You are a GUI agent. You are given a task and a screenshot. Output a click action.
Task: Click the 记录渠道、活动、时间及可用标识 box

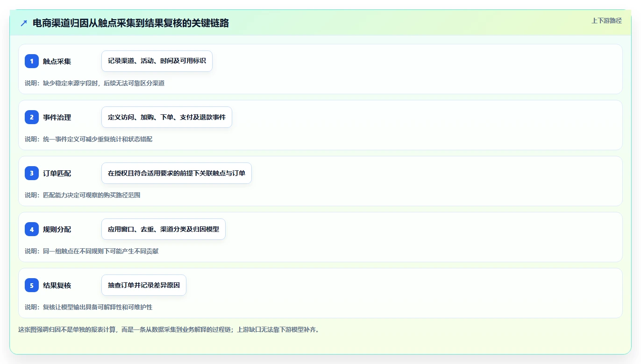point(157,61)
